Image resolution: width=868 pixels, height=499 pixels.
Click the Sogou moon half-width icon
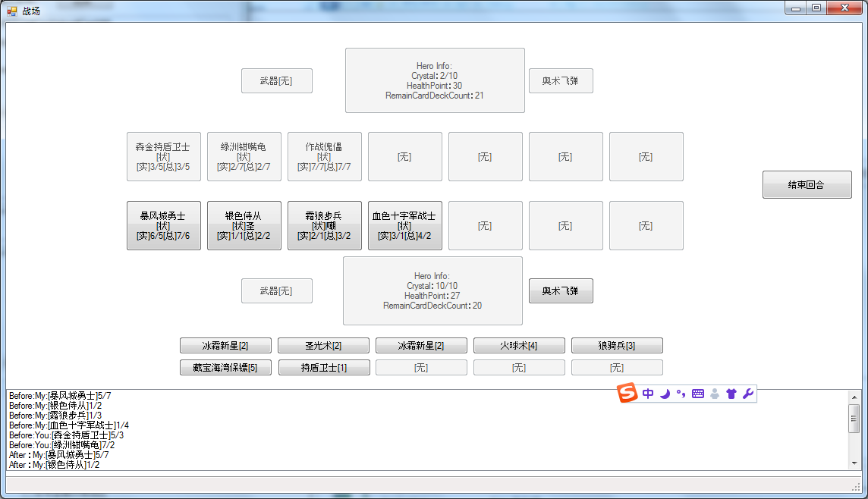point(665,394)
